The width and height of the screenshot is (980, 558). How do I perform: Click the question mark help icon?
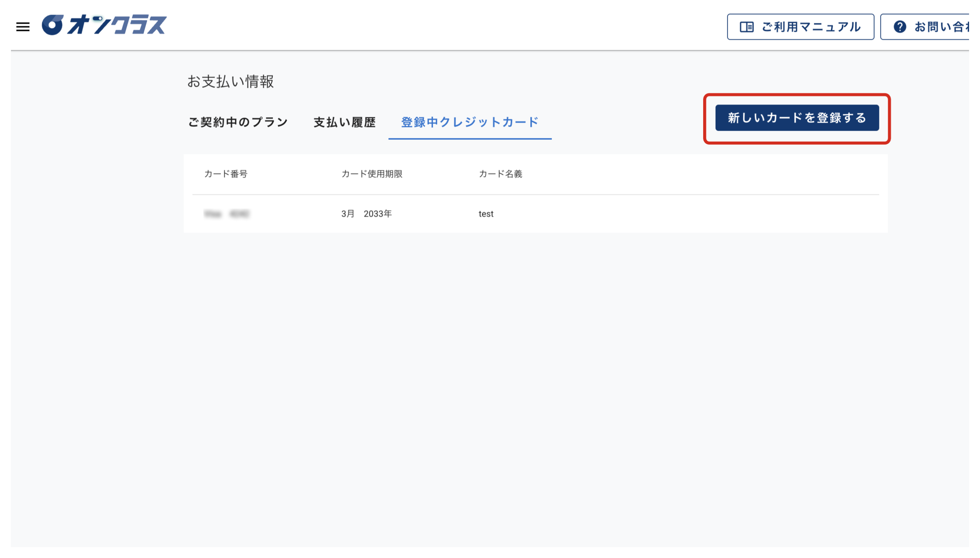pyautogui.click(x=899, y=27)
